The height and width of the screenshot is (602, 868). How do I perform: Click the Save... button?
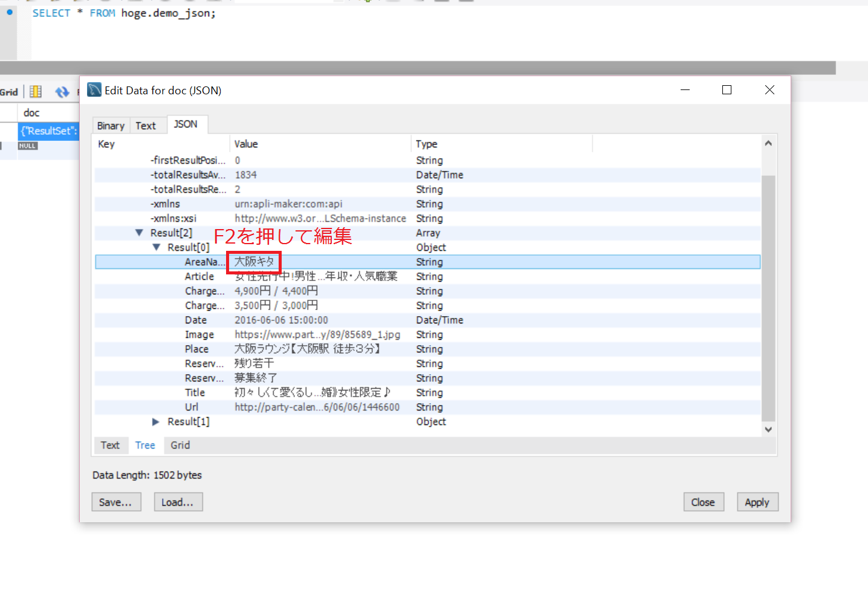pyautogui.click(x=116, y=502)
